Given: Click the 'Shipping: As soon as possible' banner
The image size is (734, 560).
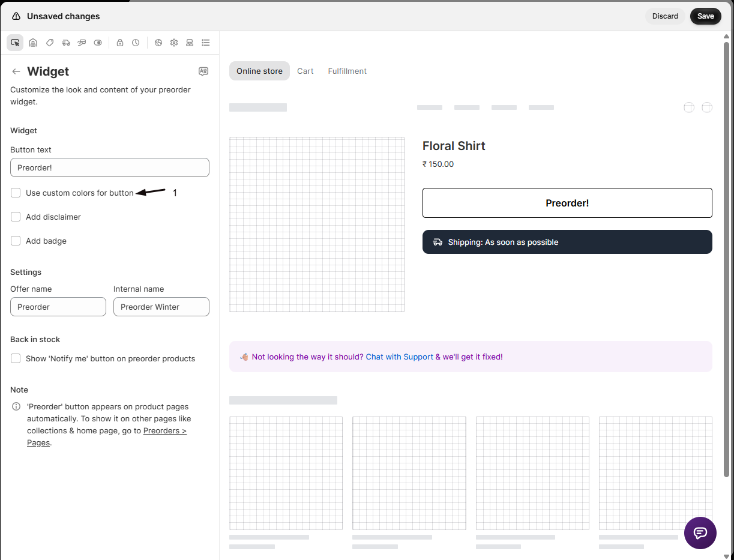Looking at the screenshot, I should 567,242.
